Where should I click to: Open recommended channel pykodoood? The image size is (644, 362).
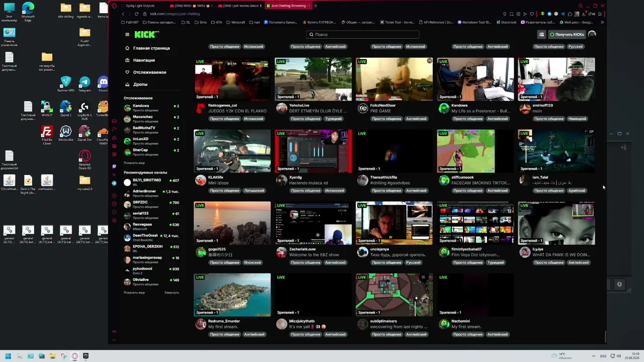click(x=151, y=270)
